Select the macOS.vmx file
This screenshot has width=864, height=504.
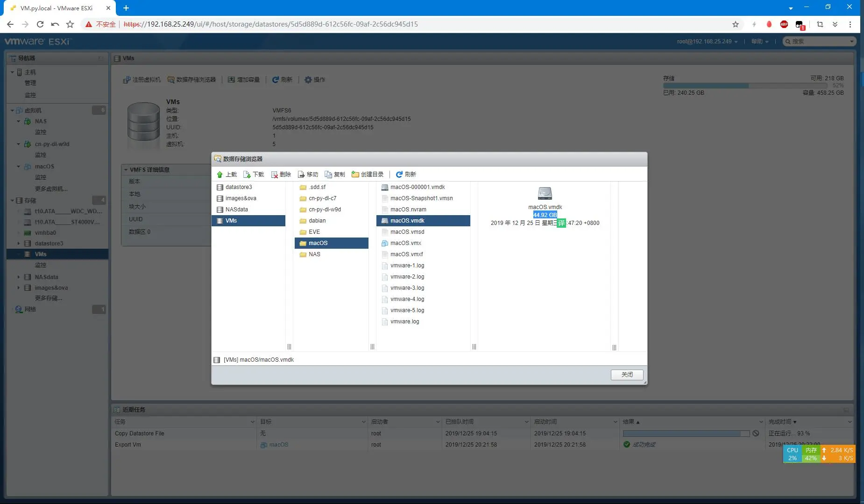pos(405,243)
